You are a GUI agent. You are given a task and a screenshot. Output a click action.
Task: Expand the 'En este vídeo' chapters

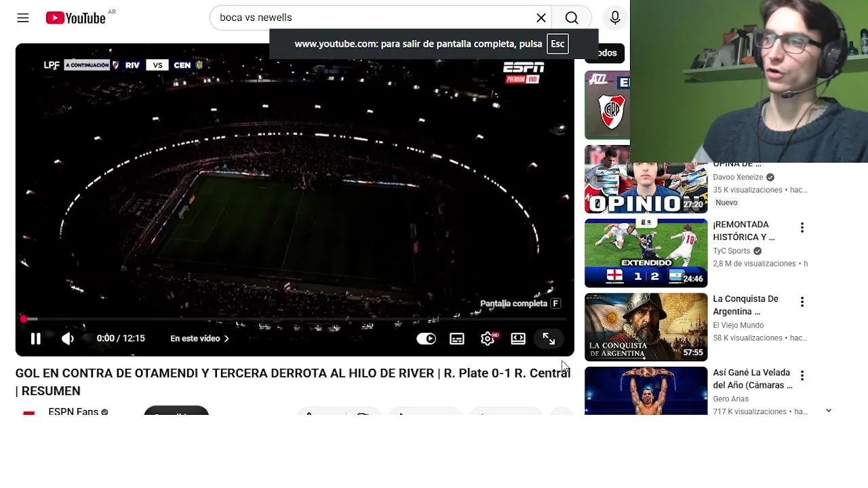click(x=199, y=339)
